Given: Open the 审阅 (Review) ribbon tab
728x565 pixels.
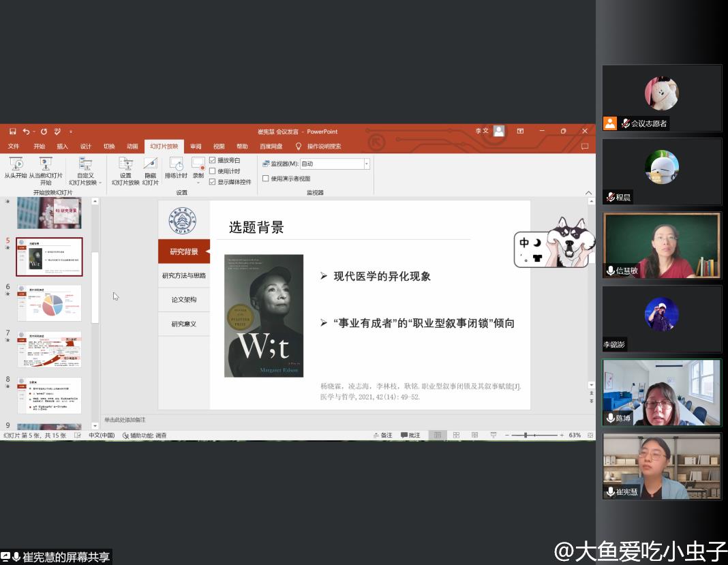Looking at the screenshot, I should (x=196, y=146).
